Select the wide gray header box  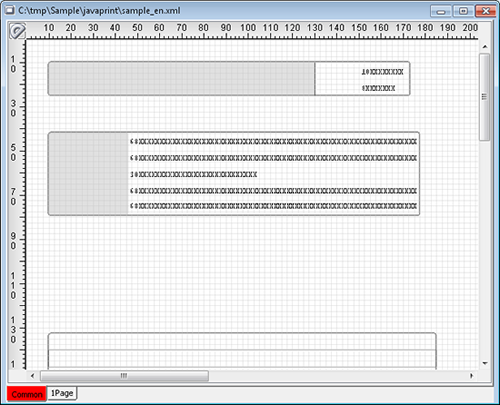click(x=181, y=79)
